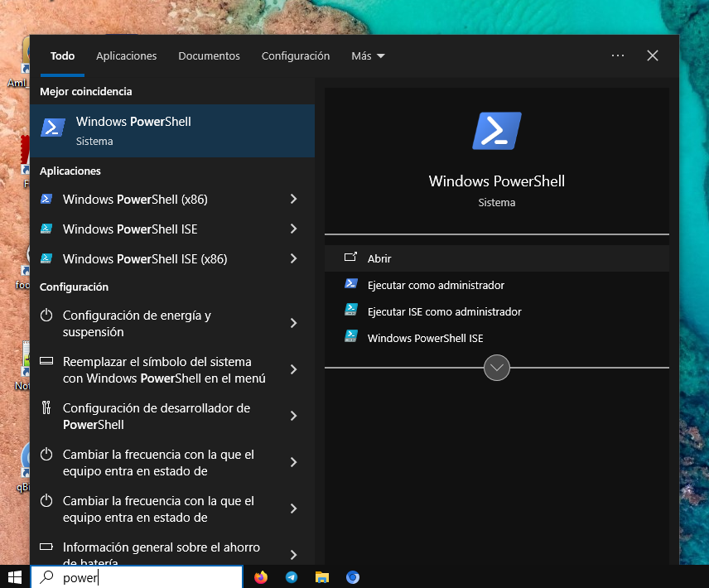Expand Reemplazar el símbolo del sistema arrow
Image resolution: width=709 pixels, height=588 pixels.
(x=293, y=369)
